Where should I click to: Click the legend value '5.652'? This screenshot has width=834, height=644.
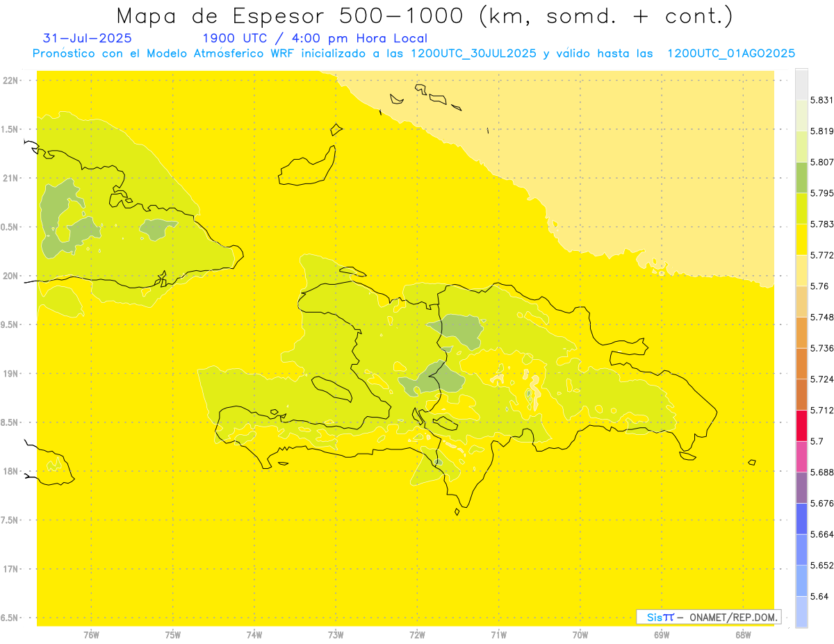tap(822, 565)
